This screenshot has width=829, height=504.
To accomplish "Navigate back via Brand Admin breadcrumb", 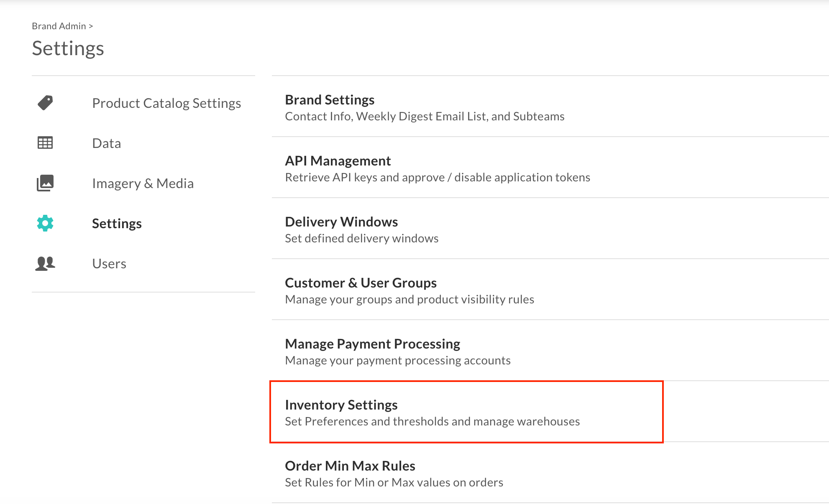I will [x=59, y=25].
